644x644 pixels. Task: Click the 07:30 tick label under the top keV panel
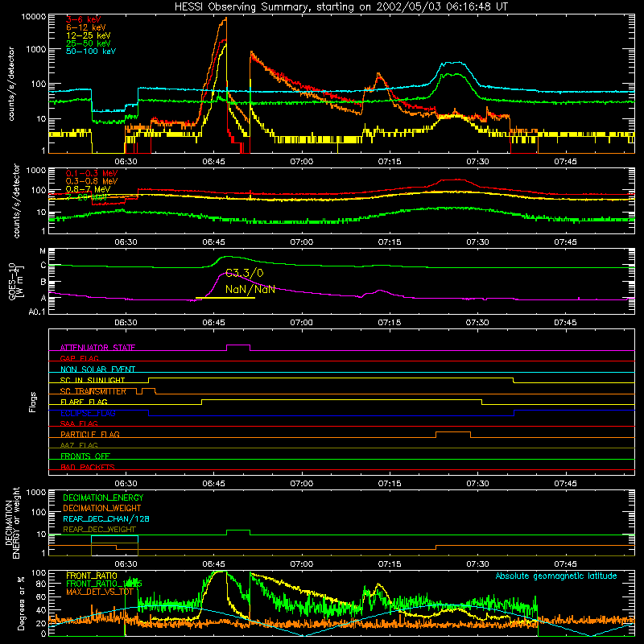(477, 162)
